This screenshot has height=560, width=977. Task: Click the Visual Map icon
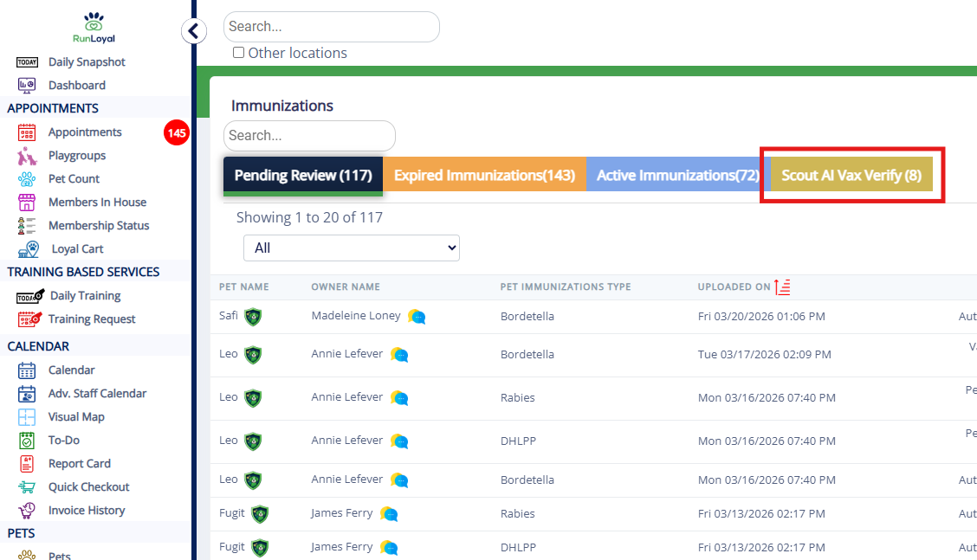click(x=27, y=417)
